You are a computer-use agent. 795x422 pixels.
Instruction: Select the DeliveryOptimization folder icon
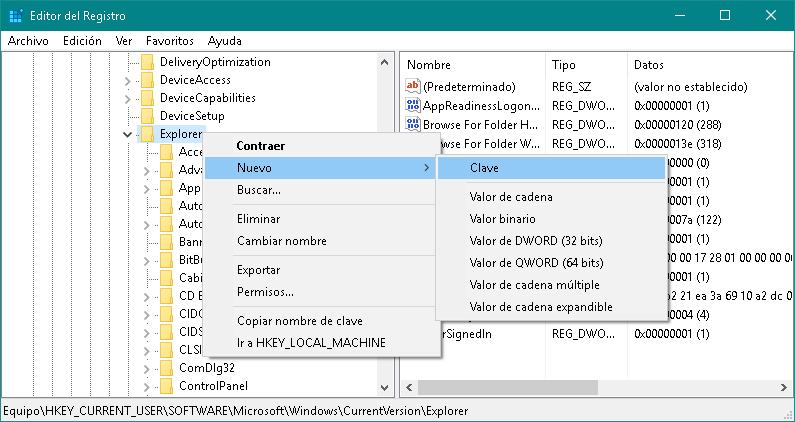[146, 62]
